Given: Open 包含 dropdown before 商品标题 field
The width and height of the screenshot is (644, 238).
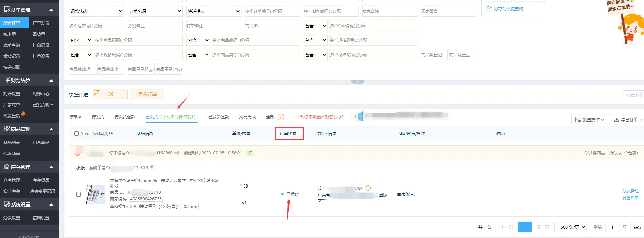Looking at the screenshot, I should tap(81, 40).
